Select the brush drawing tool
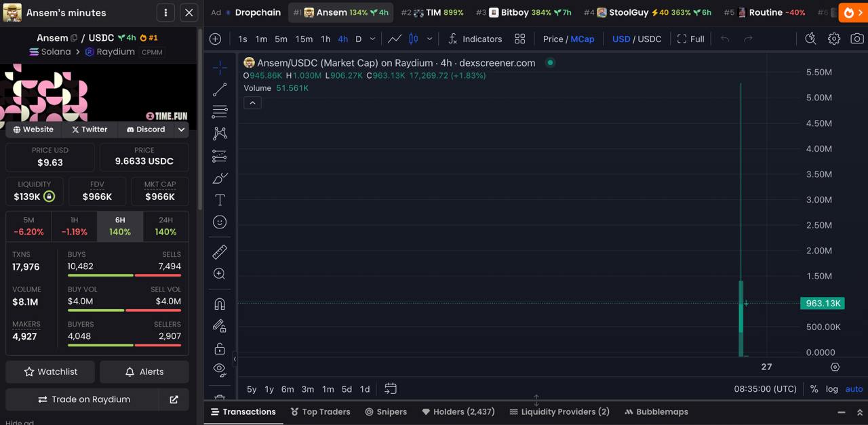 point(220,178)
